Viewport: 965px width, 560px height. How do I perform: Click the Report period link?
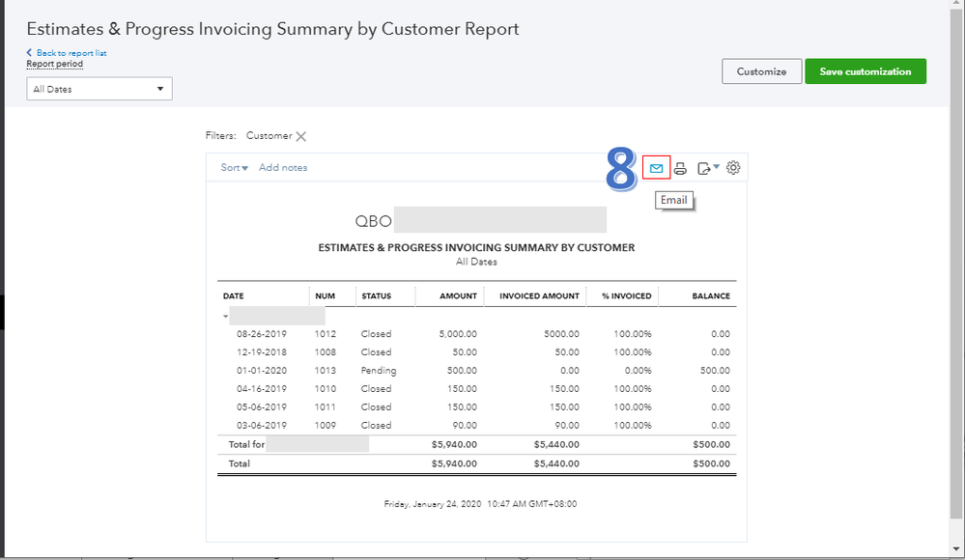tap(54, 63)
